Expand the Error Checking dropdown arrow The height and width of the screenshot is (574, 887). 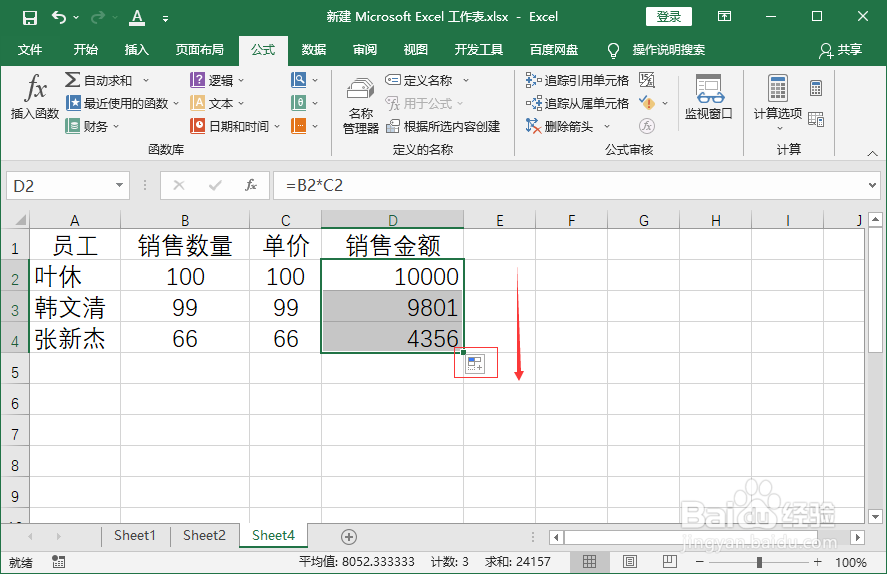(x=665, y=103)
